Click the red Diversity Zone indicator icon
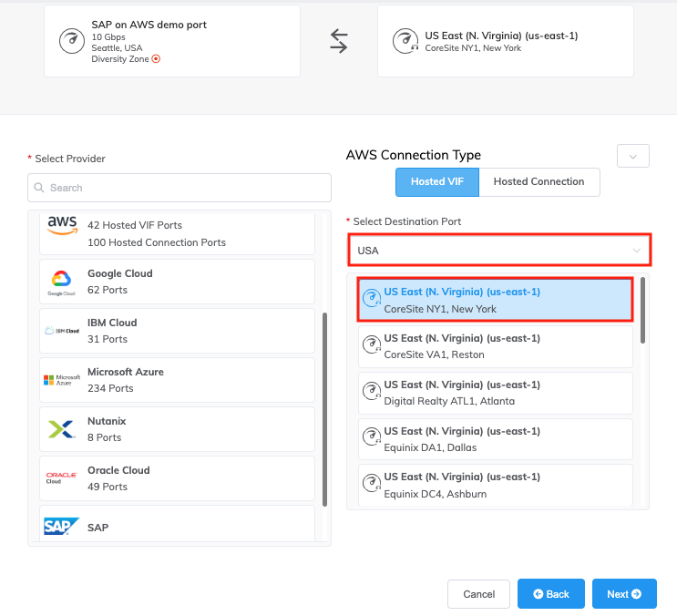The height and width of the screenshot is (616, 677). 157,58
